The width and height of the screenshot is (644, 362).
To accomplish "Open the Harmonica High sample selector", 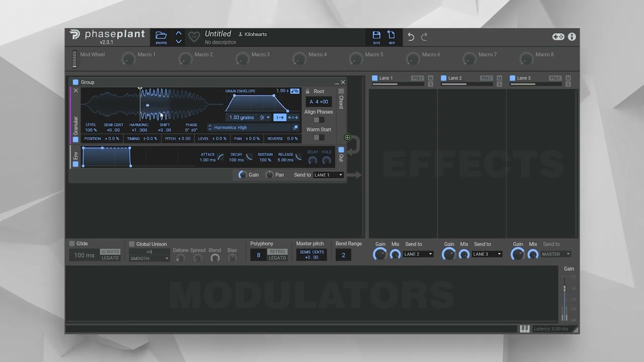I will pos(250,128).
